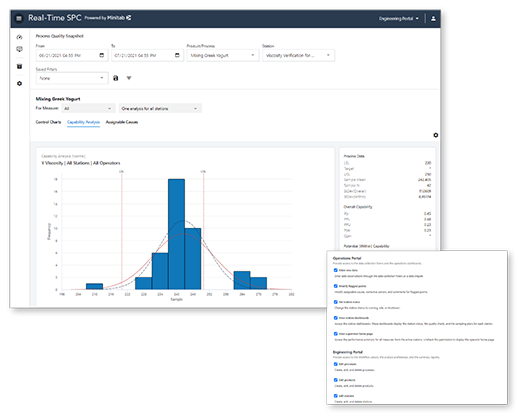Click the From date input field
This screenshot has height=413, width=517.
[x=72, y=55]
